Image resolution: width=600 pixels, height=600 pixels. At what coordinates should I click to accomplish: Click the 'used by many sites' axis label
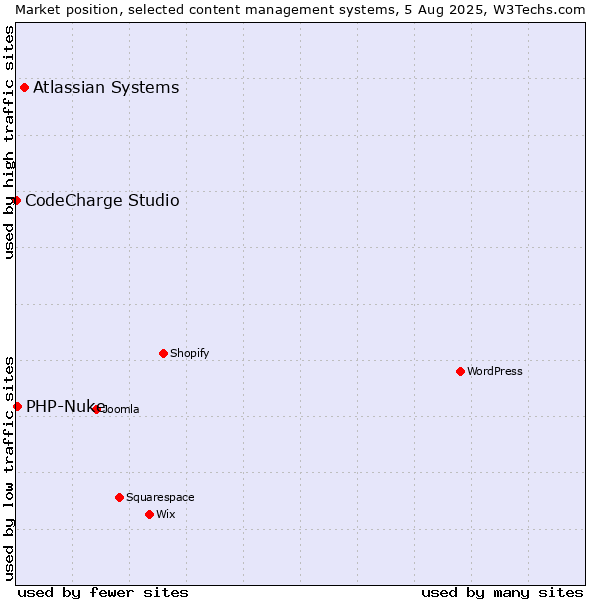(x=502, y=593)
